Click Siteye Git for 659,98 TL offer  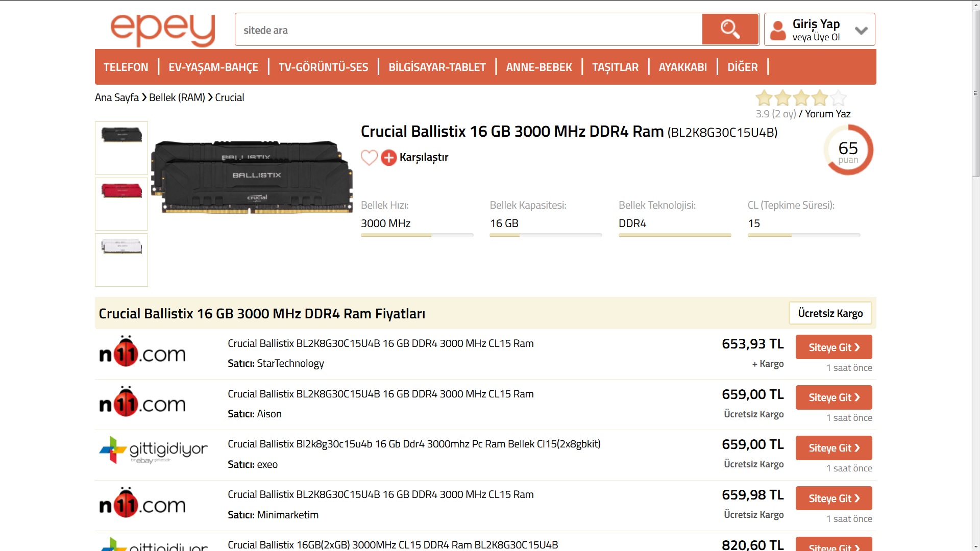pyautogui.click(x=834, y=498)
